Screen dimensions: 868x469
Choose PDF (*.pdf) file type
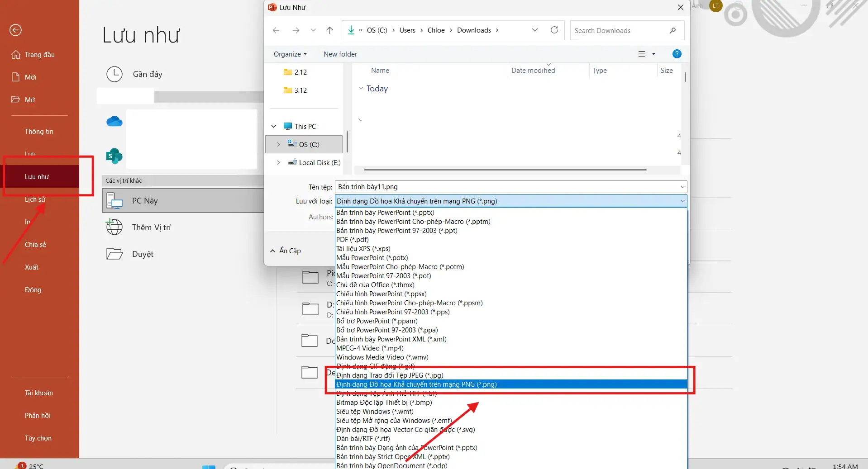[x=511, y=240]
